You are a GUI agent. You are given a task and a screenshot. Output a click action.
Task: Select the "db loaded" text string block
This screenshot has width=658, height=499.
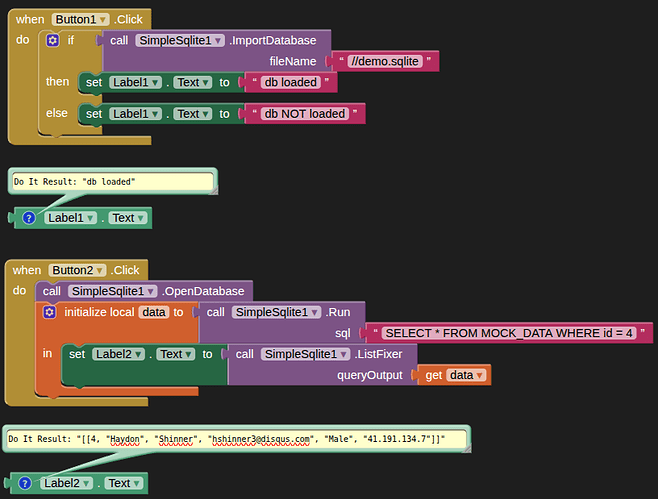[x=293, y=83]
